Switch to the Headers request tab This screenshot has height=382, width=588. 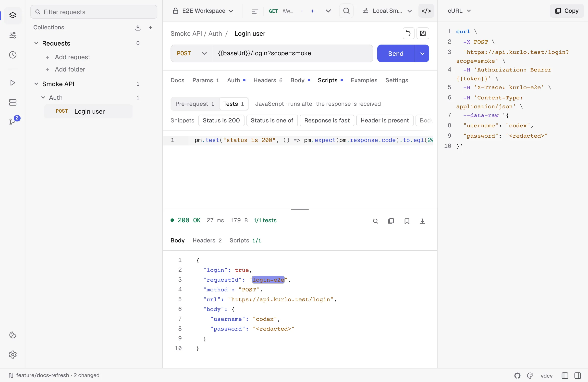click(268, 80)
